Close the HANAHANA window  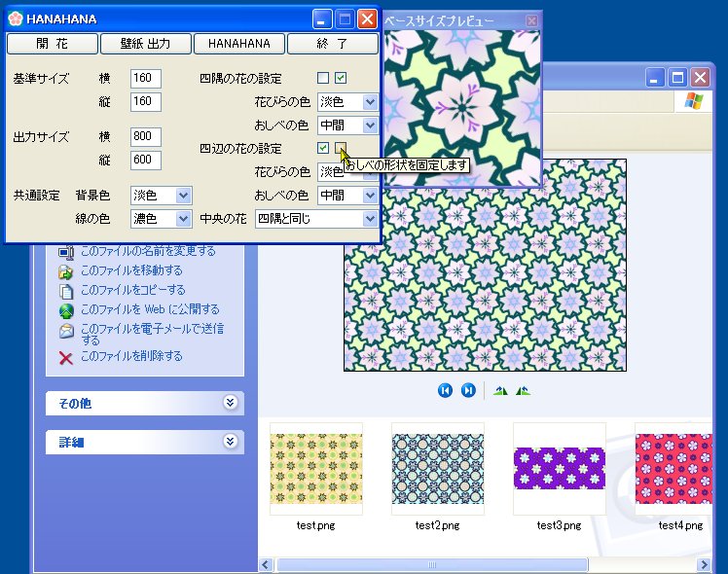(367, 19)
